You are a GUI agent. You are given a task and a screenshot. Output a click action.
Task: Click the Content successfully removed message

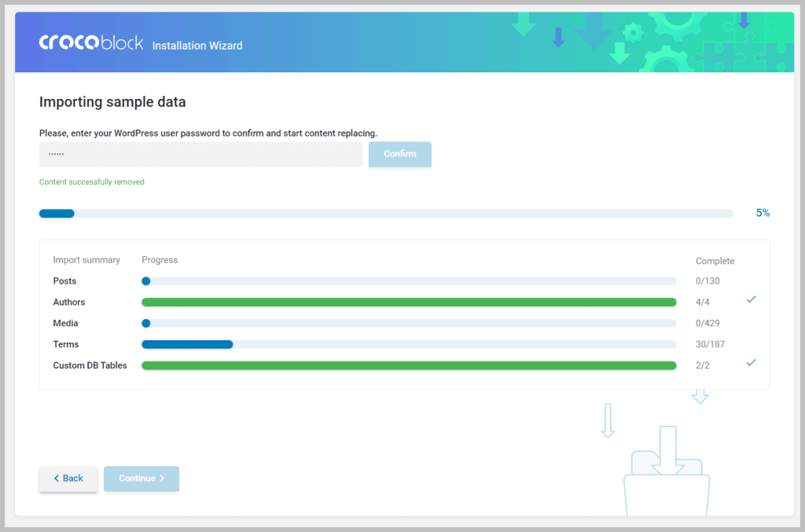(91, 182)
